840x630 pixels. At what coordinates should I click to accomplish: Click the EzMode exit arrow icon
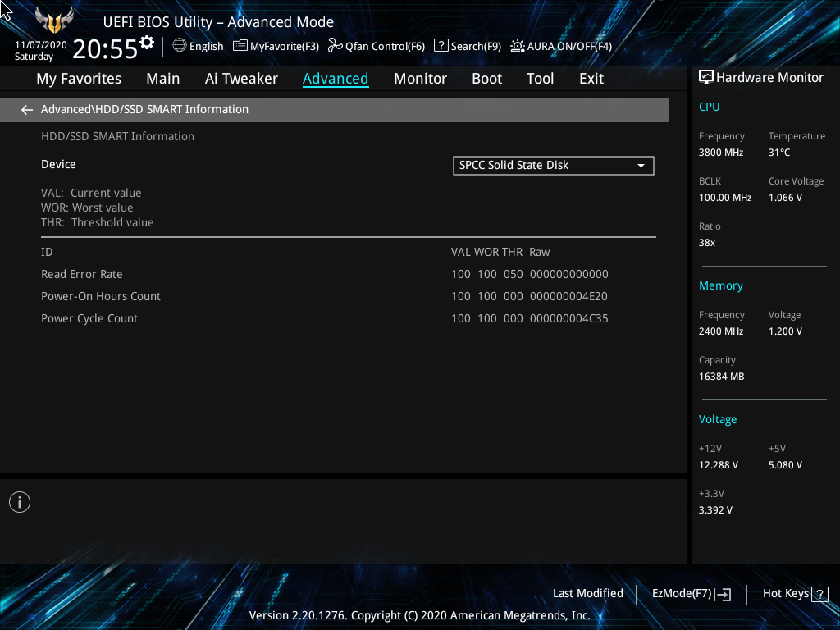(x=723, y=594)
